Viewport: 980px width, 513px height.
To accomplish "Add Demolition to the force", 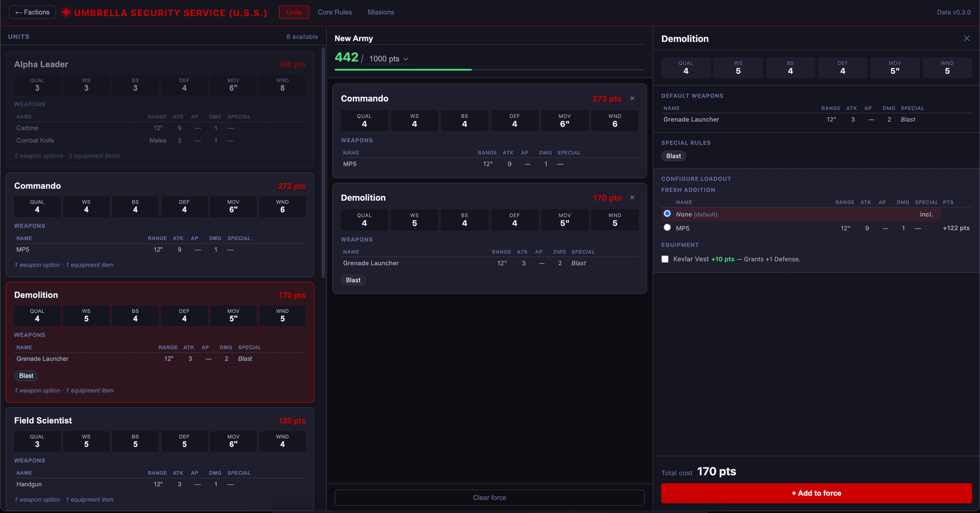I will click(816, 493).
